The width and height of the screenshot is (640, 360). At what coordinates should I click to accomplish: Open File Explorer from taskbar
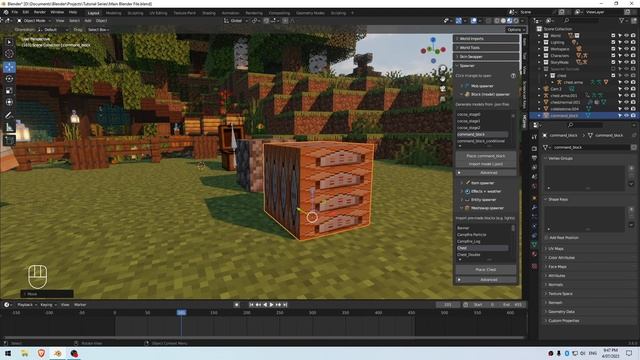(x=25, y=353)
